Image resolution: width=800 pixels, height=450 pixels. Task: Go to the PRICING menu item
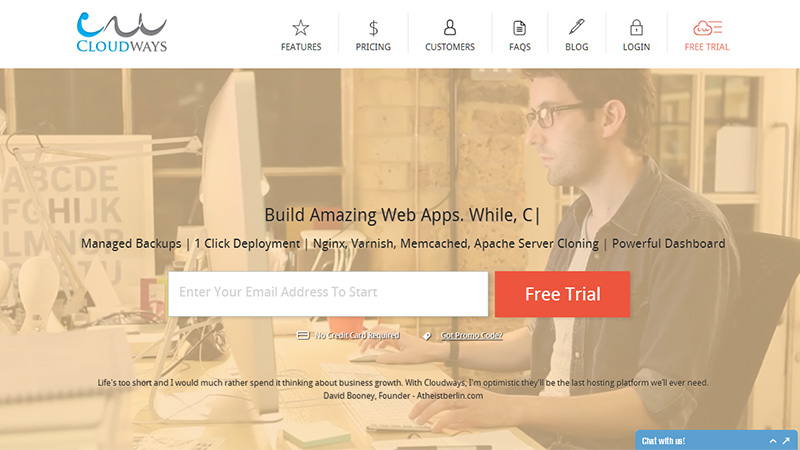coord(373,47)
